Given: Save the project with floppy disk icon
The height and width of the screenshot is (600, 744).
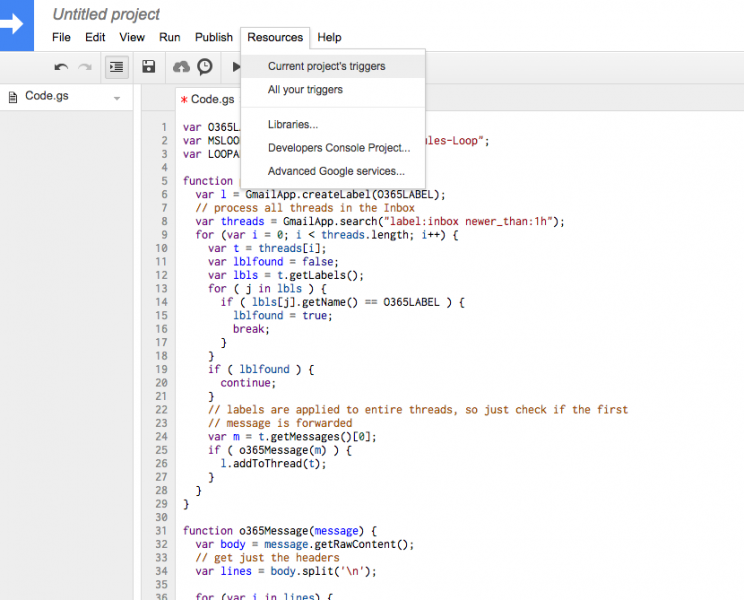Looking at the screenshot, I should point(148,67).
